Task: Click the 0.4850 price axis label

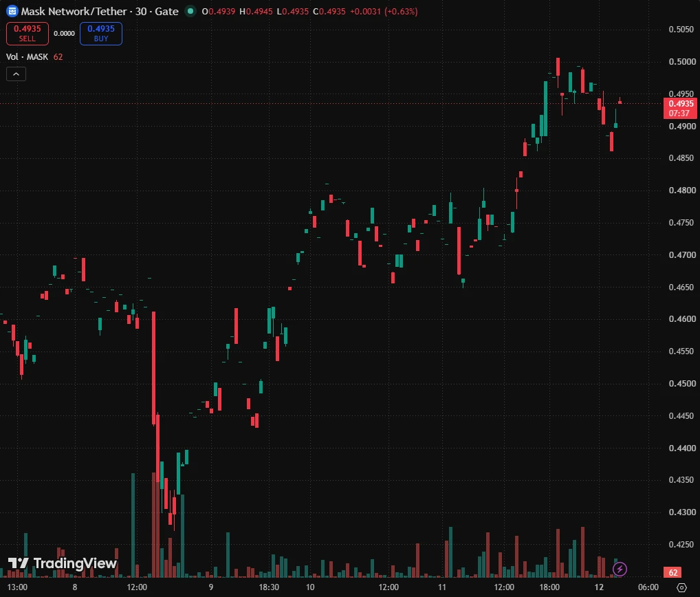Action: coord(681,158)
